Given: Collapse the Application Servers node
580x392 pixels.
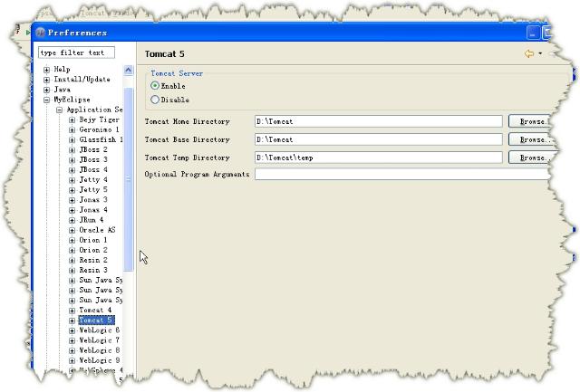Looking at the screenshot, I should 59,110.
